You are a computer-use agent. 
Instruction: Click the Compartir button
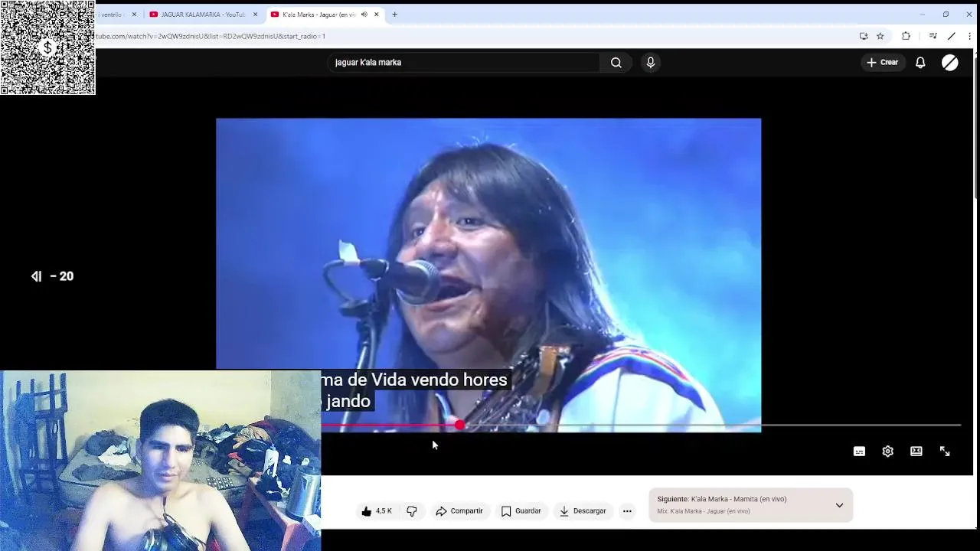459,511
